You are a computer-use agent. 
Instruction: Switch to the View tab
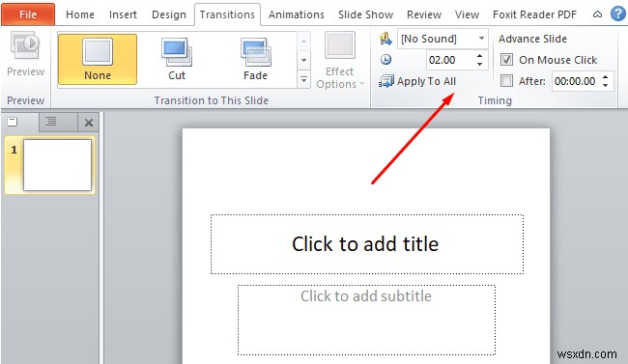pos(467,14)
